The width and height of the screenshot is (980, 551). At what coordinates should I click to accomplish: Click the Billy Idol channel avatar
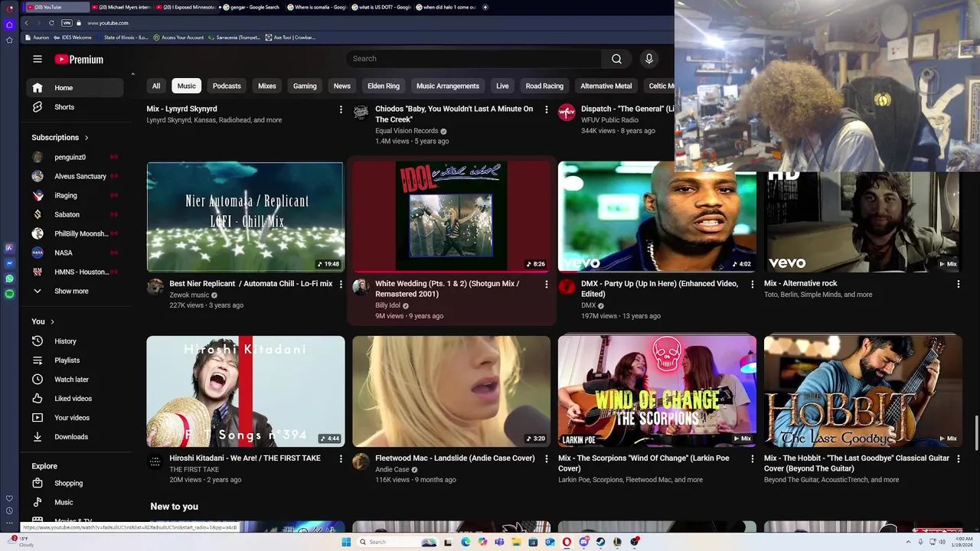click(x=361, y=287)
